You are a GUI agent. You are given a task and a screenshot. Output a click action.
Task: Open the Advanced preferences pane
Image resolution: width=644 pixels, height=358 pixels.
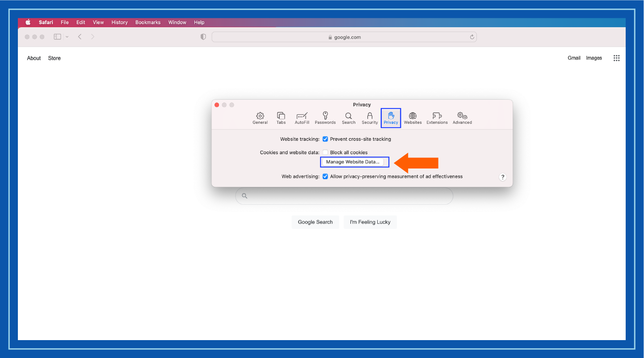point(462,118)
